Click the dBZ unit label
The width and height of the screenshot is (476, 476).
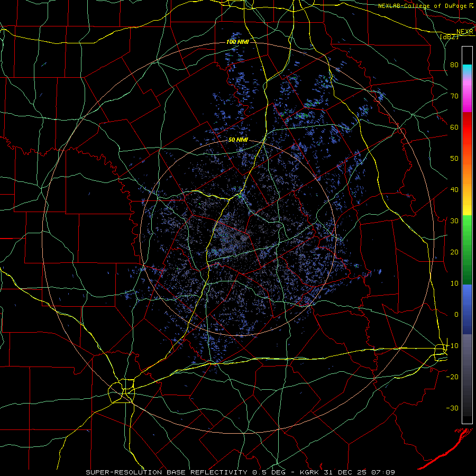(x=450, y=36)
